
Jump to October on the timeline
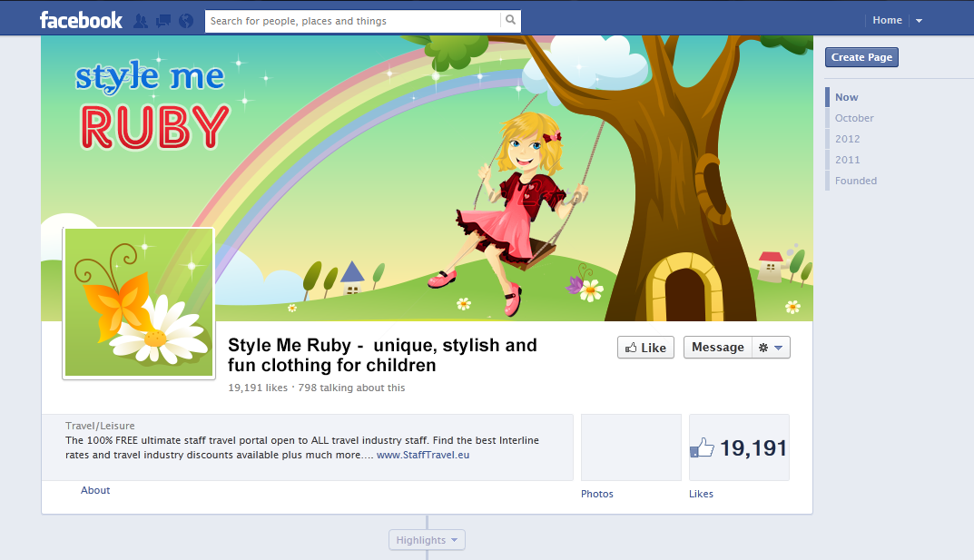click(x=854, y=118)
